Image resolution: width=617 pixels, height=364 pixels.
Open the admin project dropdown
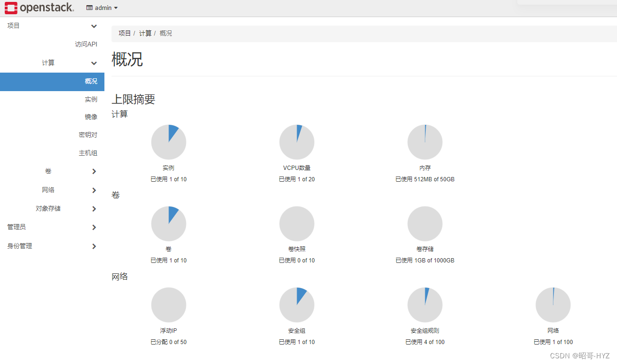[x=102, y=8]
